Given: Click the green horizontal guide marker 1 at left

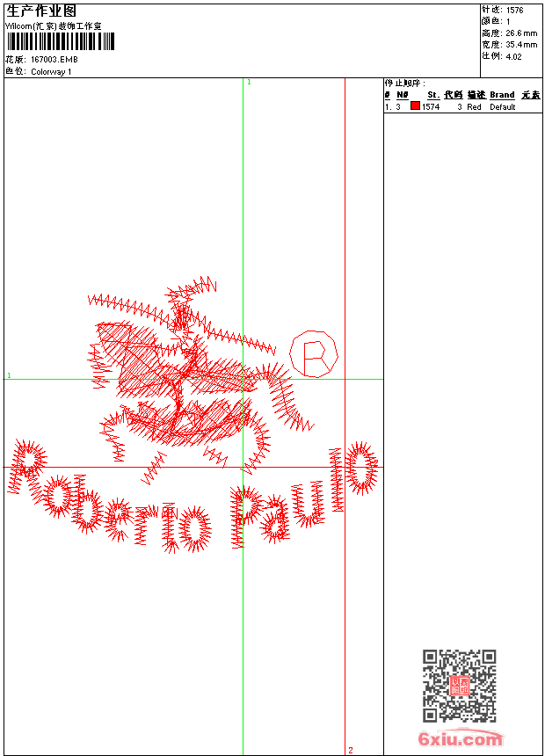Looking at the screenshot, I should 9,375.
